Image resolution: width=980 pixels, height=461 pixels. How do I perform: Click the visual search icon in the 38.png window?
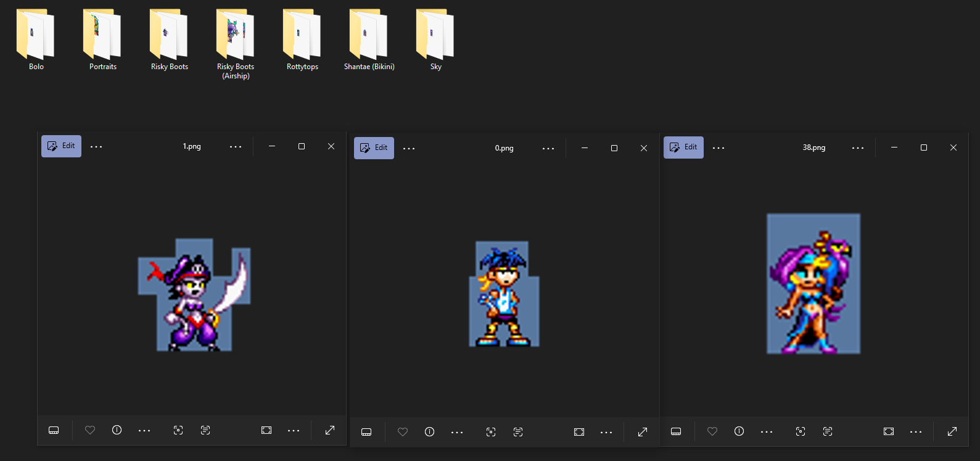tap(801, 431)
